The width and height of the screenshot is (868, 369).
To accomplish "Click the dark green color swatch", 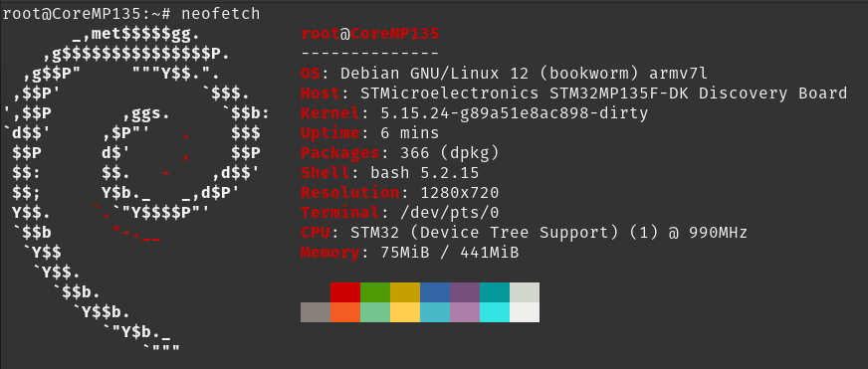I will [x=375, y=292].
